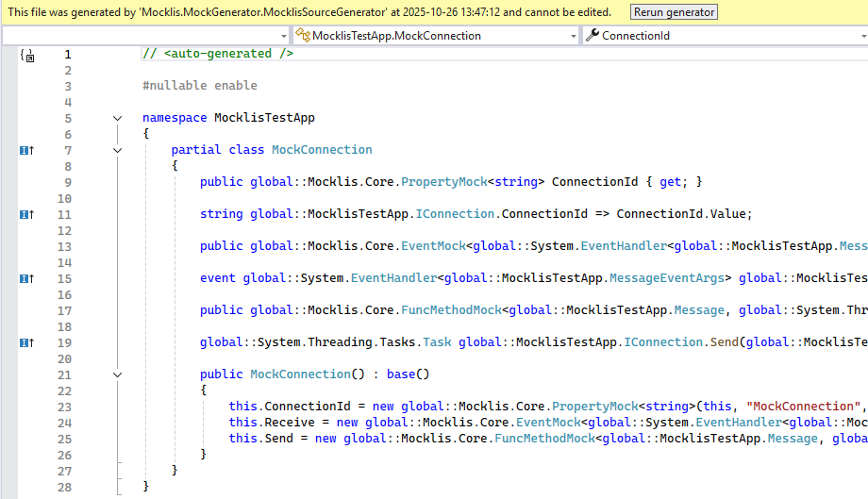The height and width of the screenshot is (499, 868).
Task: Click the MockConnection constructor name on line 21
Action: 300,374
